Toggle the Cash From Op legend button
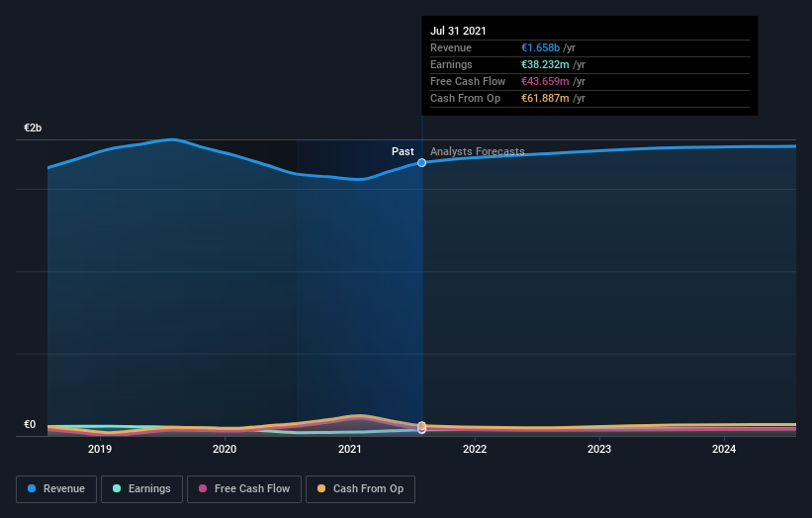 pyautogui.click(x=360, y=489)
